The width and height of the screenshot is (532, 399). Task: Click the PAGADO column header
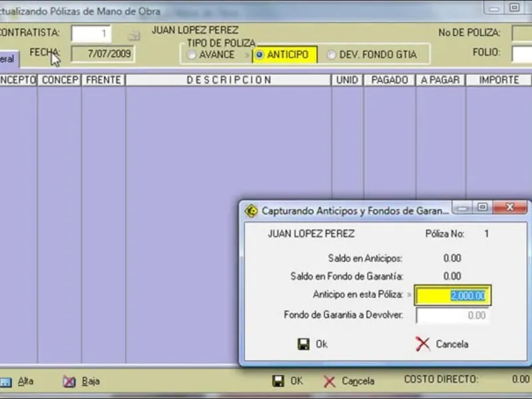[390, 80]
